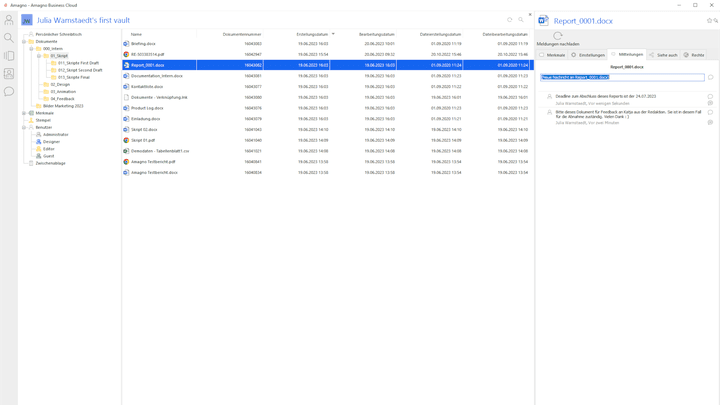Click the search icon above the file list
Image resolution: width=720 pixels, height=405 pixels.
(x=521, y=20)
